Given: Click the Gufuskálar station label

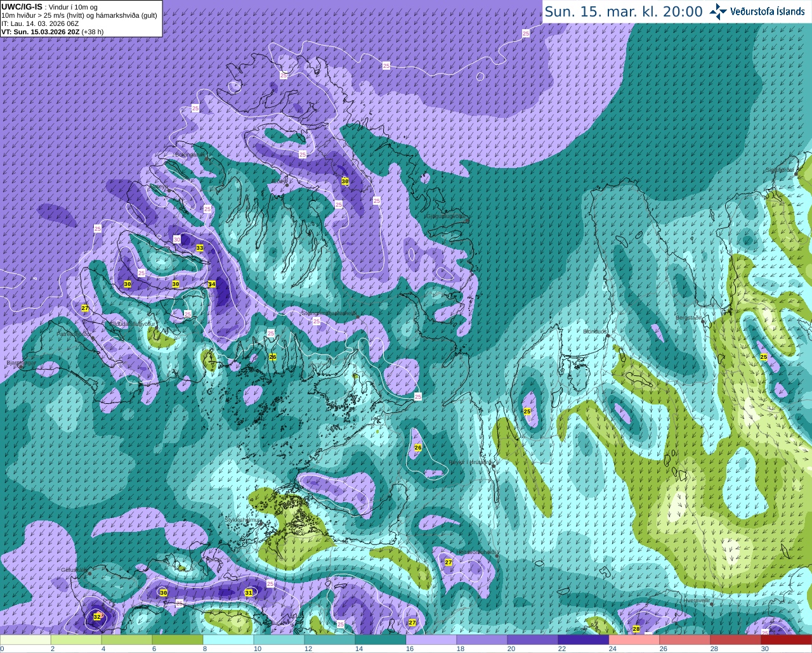Looking at the screenshot, I should click(x=74, y=570).
